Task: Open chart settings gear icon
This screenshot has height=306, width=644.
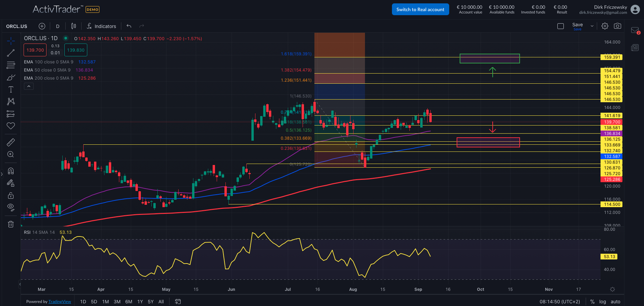Action: (605, 26)
